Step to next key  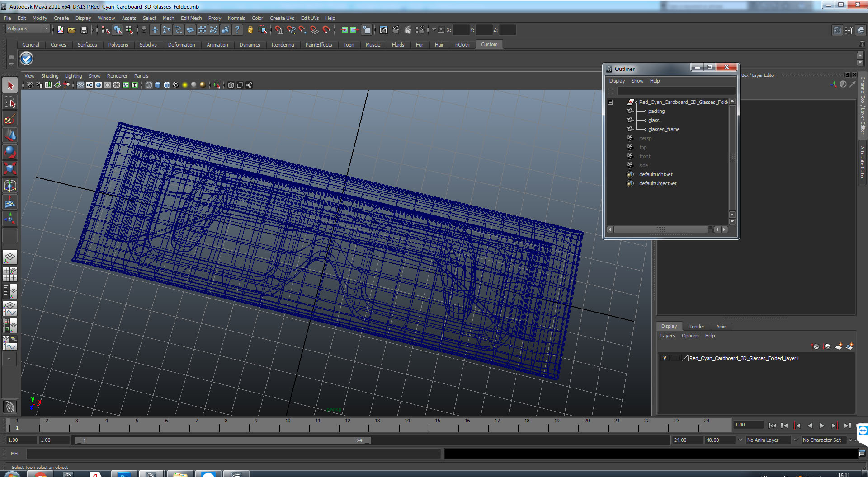[x=835, y=426]
